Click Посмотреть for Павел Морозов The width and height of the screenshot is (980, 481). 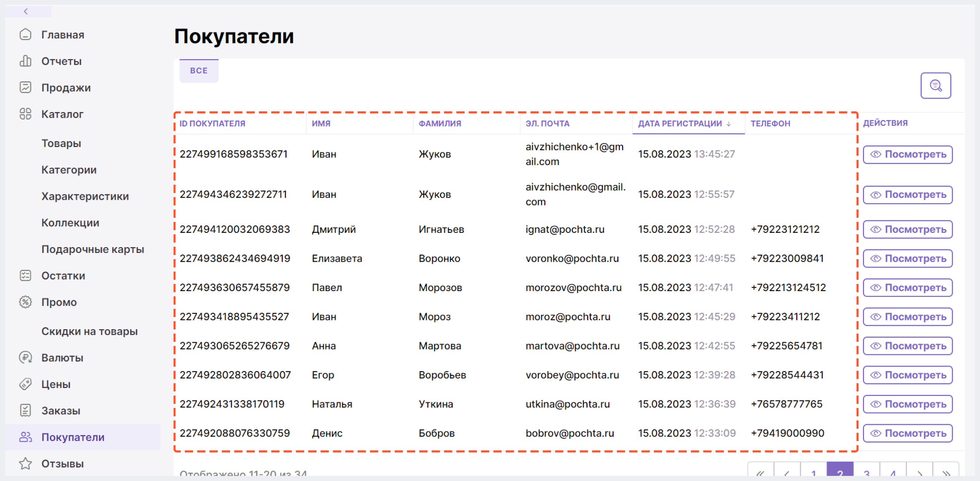pyautogui.click(x=908, y=288)
